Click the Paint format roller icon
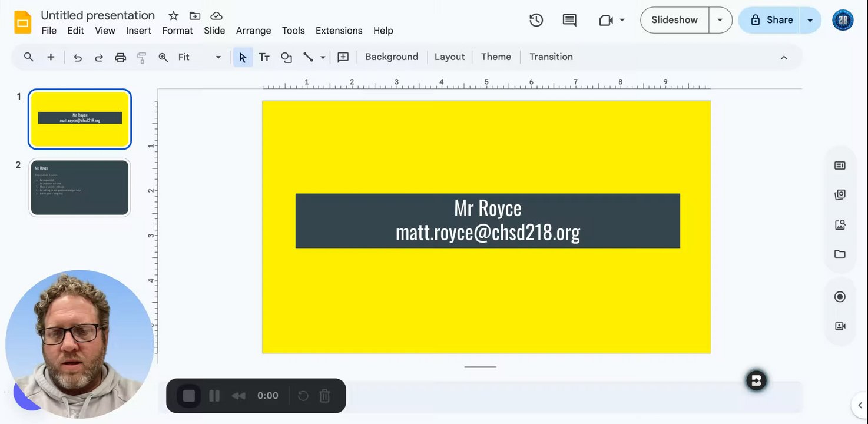Viewport: 868px width, 424px height. click(x=141, y=57)
